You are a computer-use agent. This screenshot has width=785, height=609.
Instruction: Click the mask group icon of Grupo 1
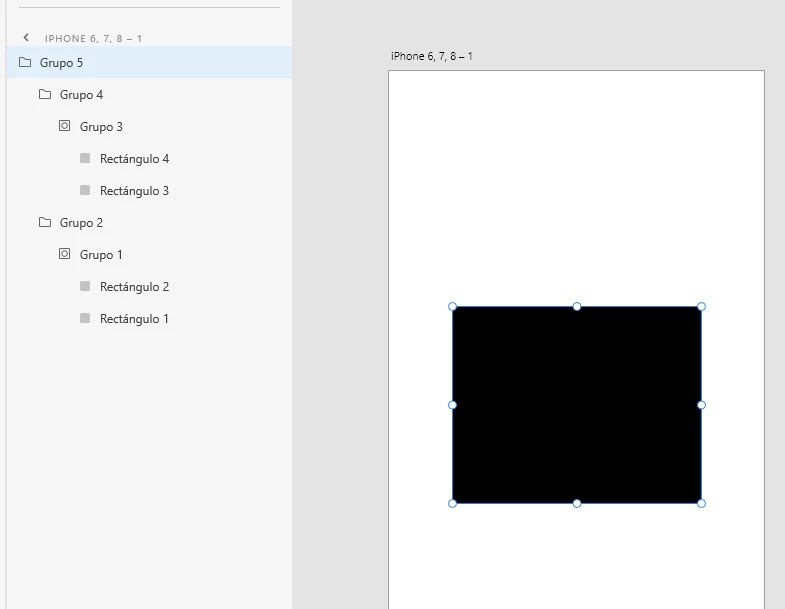click(x=65, y=254)
